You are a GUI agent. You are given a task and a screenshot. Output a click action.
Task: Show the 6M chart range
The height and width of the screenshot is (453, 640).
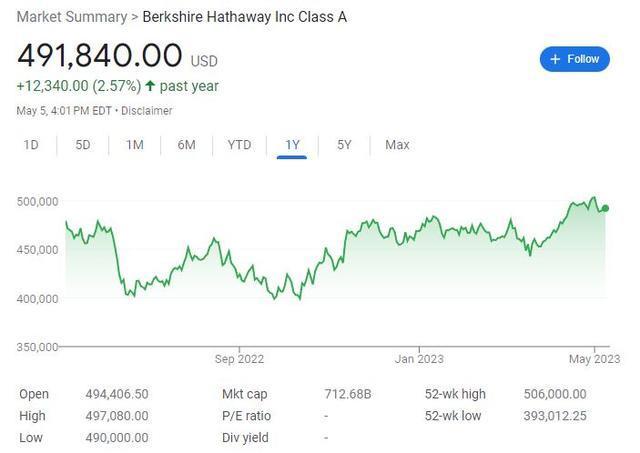[187, 145]
